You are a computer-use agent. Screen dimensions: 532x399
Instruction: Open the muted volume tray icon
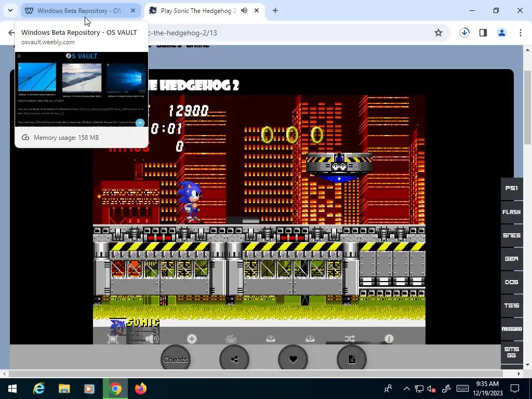432,389
